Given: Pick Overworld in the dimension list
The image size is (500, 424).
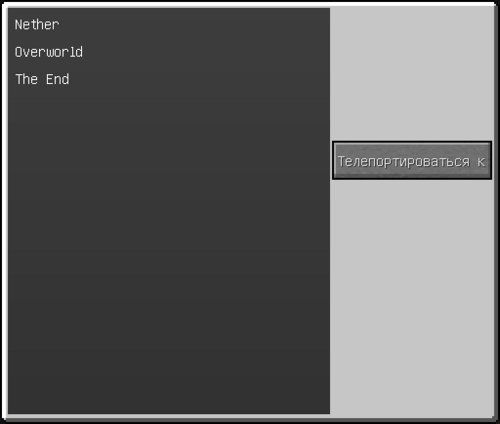Looking at the screenshot, I should click(49, 52).
